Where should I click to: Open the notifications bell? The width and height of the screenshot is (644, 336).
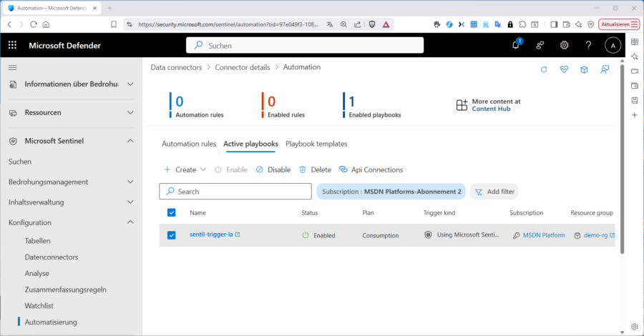click(516, 45)
